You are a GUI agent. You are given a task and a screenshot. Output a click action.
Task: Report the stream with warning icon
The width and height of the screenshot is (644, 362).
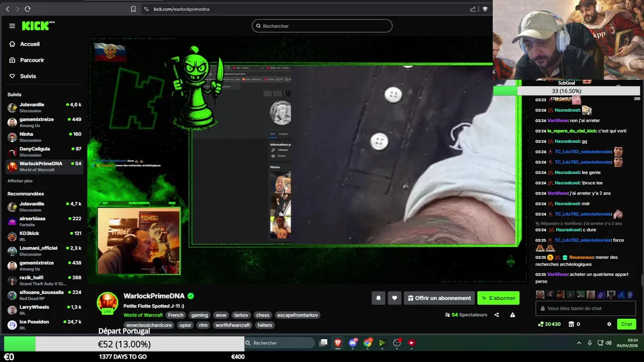(513, 315)
